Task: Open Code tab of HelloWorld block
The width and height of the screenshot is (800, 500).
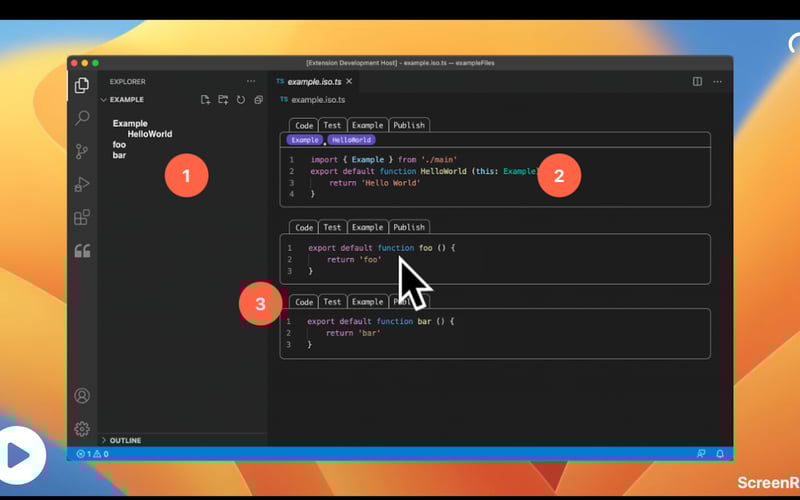Action: coord(304,125)
